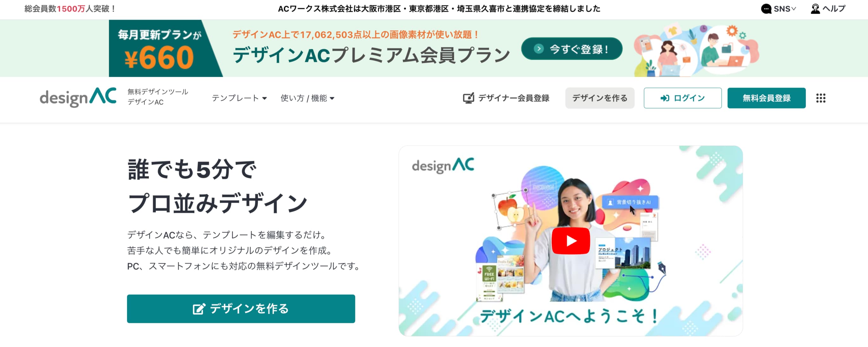Open the ACワークス partnership announcement link
Viewport: 868px width, 347px height.
pyautogui.click(x=439, y=9)
